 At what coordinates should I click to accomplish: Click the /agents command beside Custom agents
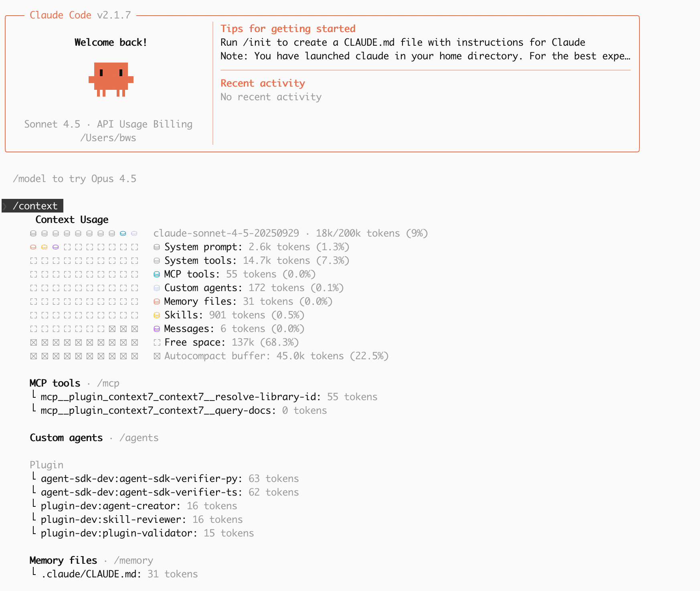click(x=139, y=438)
